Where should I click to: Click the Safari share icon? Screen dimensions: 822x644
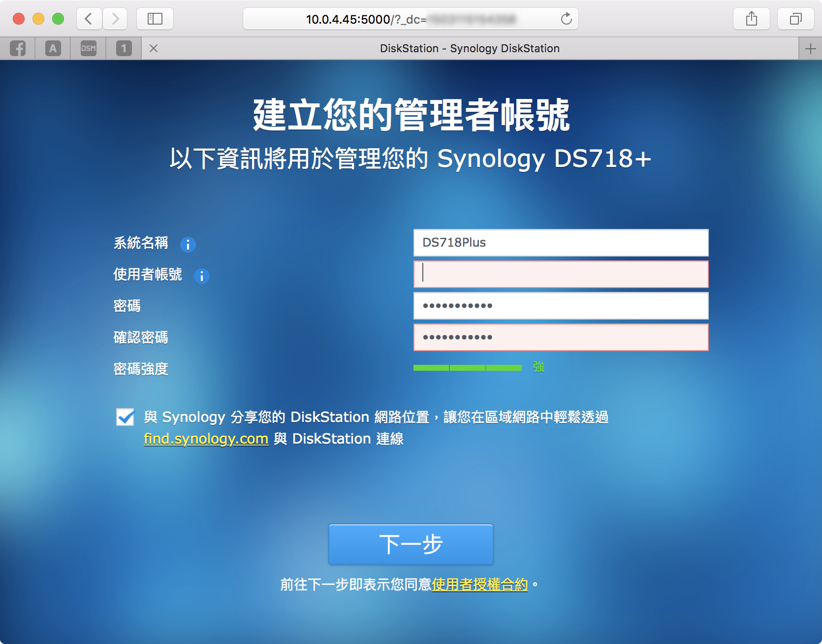point(751,19)
